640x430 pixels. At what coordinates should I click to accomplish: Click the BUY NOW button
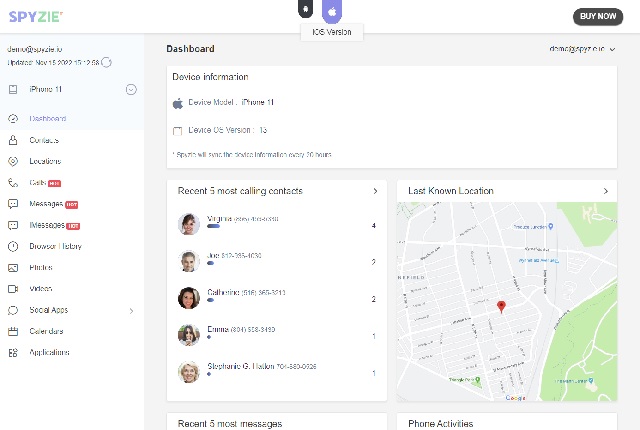[x=598, y=16]
